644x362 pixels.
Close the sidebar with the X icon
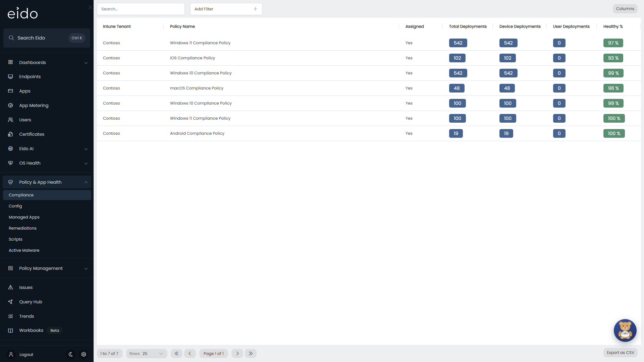pyautogui.click(x=90, y=7)
